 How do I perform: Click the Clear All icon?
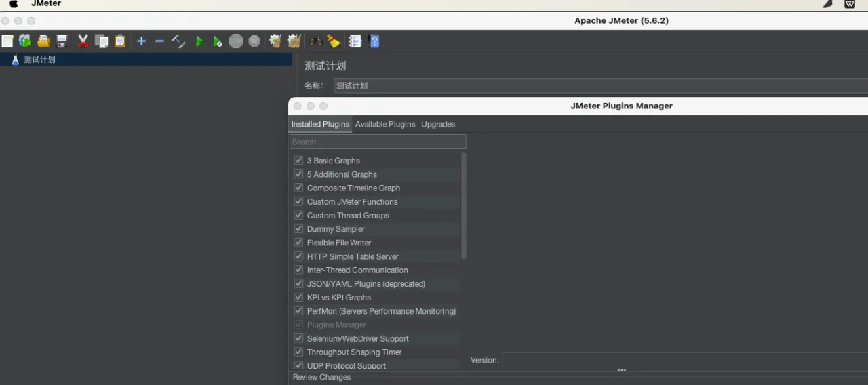coord(294,41)
